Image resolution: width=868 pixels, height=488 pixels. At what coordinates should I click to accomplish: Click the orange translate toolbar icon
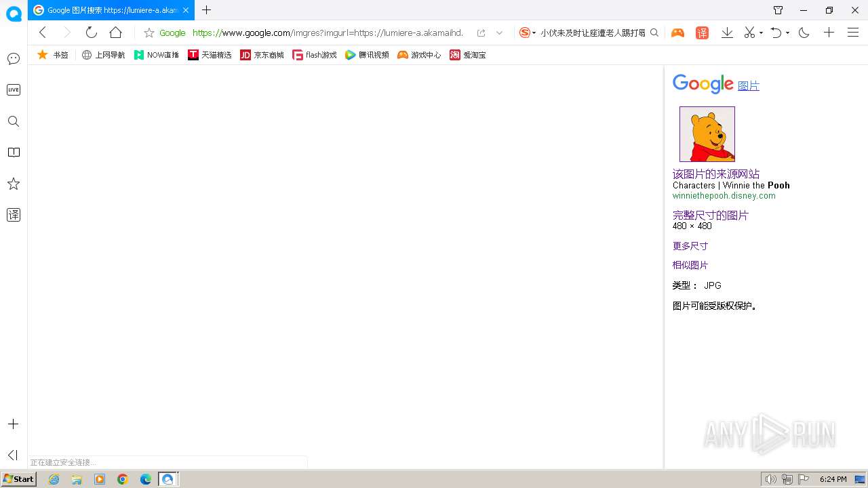[703, 33]
